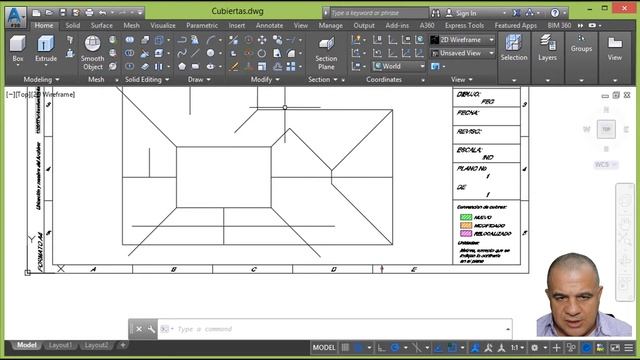This screenshot has height=360, width=640.
Task: Click the Undo arrow in quick access
Action: point(102,13)
